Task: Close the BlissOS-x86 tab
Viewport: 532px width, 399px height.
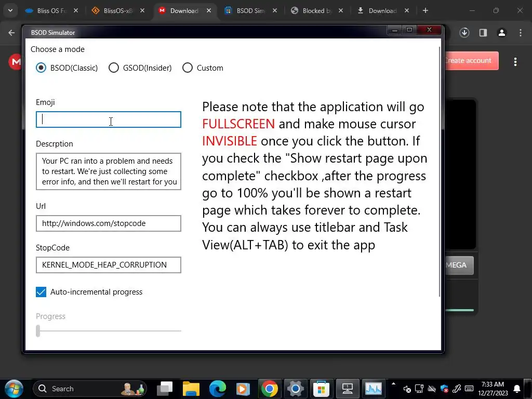Action: (142, 10)
